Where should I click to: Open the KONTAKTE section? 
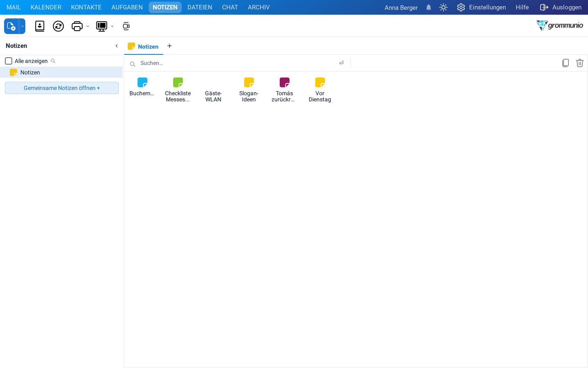point(86,7)
